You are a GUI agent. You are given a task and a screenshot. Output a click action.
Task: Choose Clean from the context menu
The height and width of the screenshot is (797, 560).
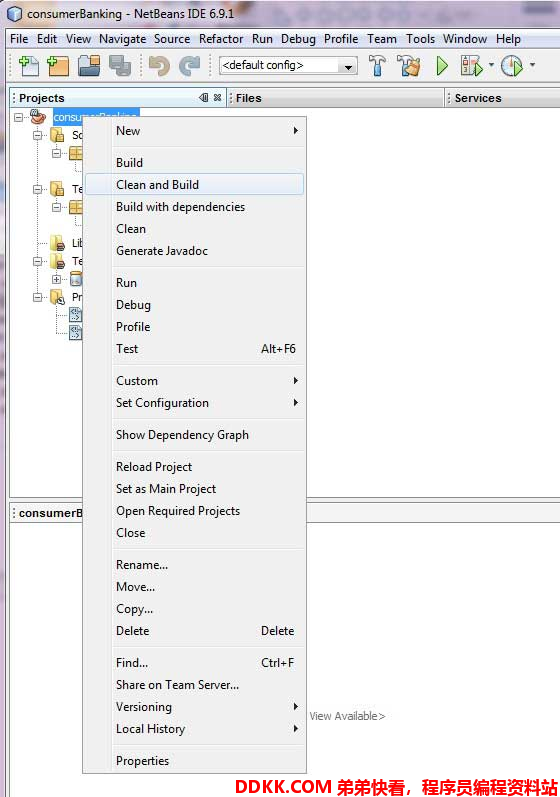[195, 229]
